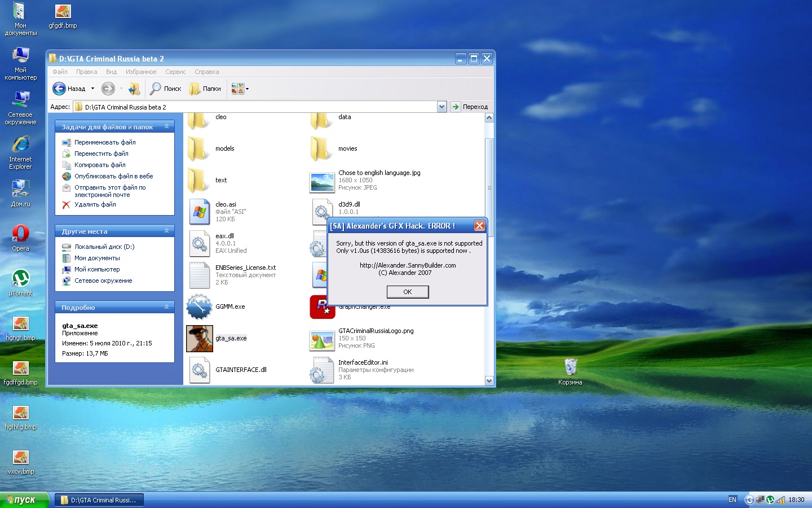Open the Сервис menu
Viewport: 812px width, 508px height.
pyautogui.click(x=175, y=72)
